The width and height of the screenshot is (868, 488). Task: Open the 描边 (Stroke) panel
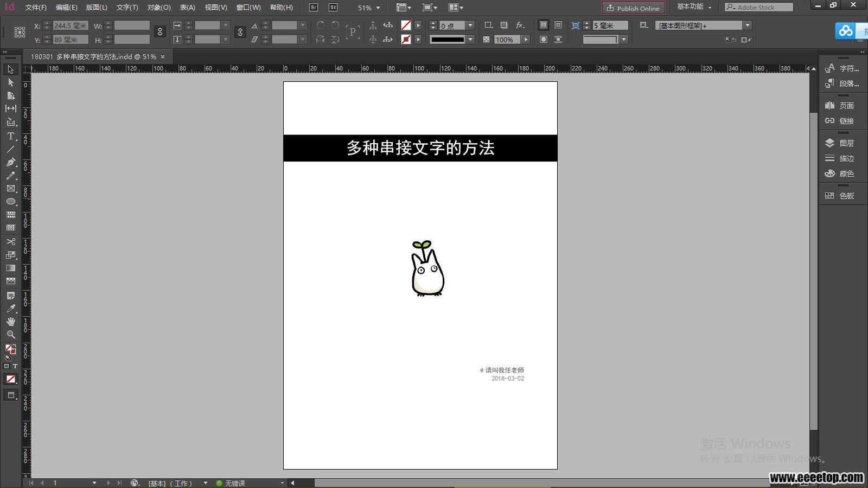pos(840,158)
